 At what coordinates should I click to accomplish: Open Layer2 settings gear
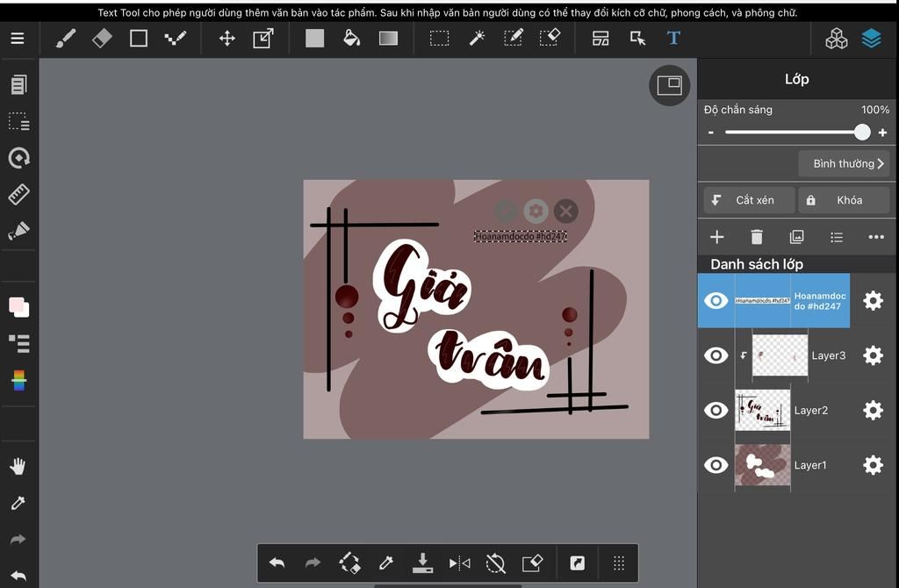click(873, 411)
